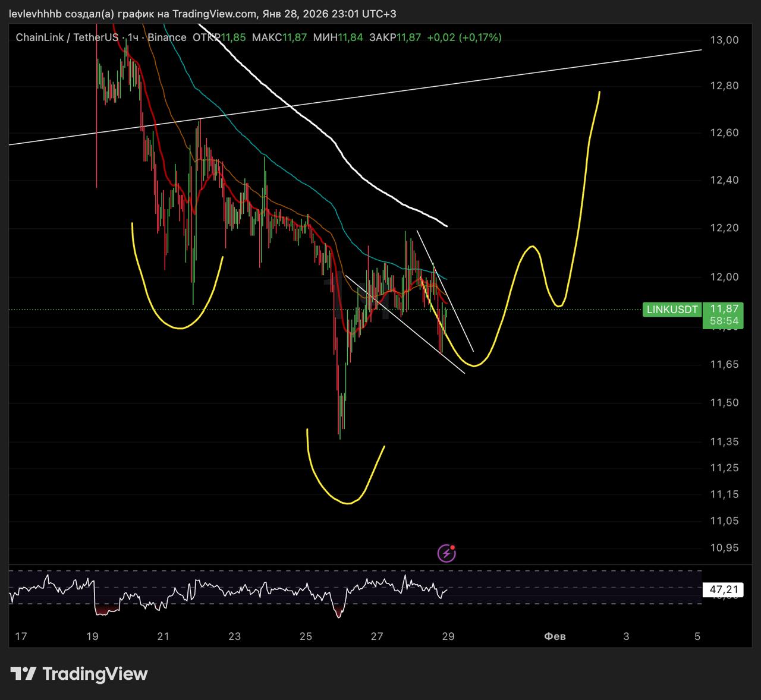Image resolution: width=761 pixels, height=700 pixels.
Task: Select the Фев label on the time axis
Action: point(555,636)
